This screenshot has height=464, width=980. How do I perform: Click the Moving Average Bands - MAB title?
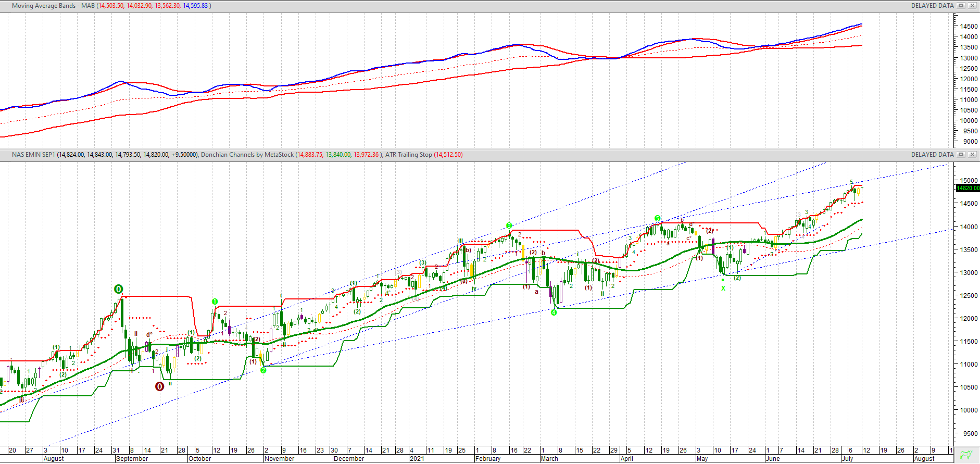click(53, 6)
